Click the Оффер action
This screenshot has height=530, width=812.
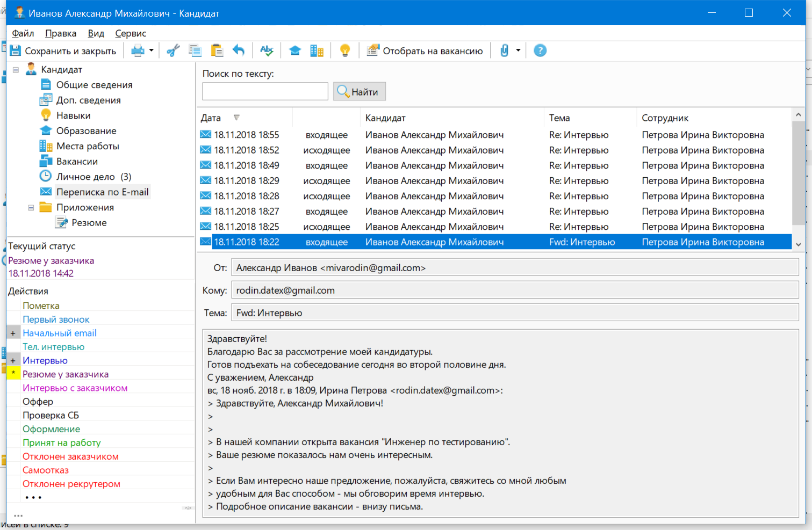tap(38, 402)
